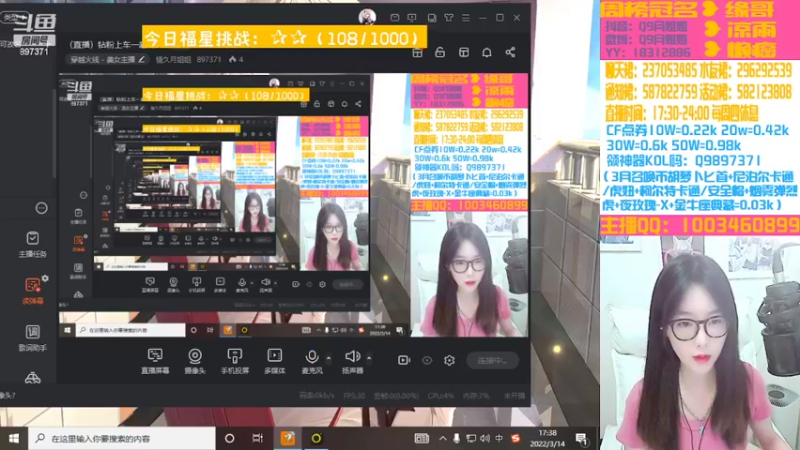This screenshot has width=800, height=450.
Task: Mute the 扬声器 speaker
Action: point(352,361)
